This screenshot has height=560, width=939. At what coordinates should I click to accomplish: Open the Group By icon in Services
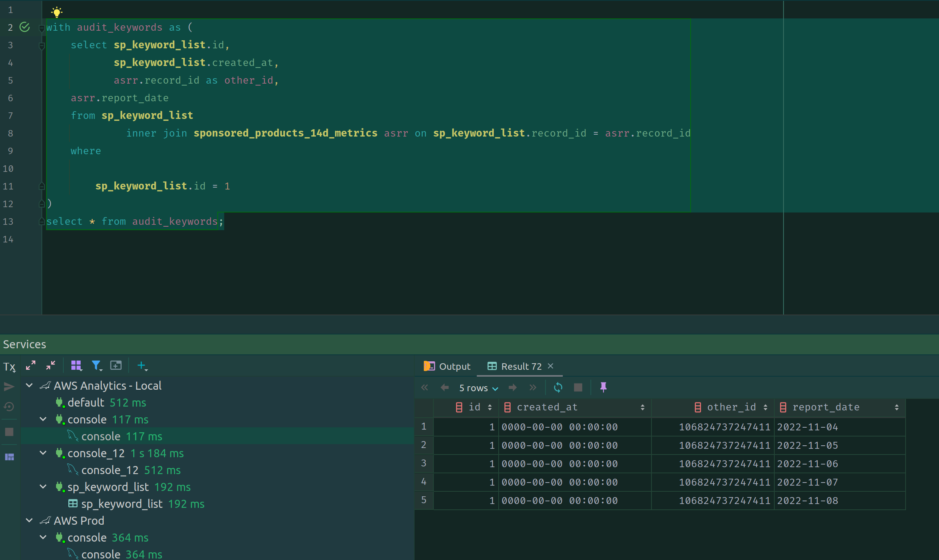76,366
